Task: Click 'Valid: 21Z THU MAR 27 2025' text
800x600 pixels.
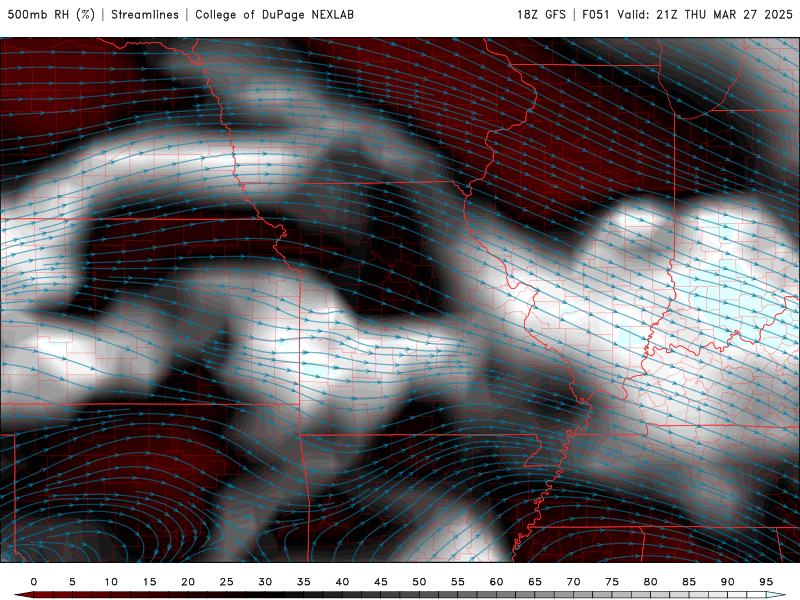Action: pyautogui.click(x=705, y=15)
